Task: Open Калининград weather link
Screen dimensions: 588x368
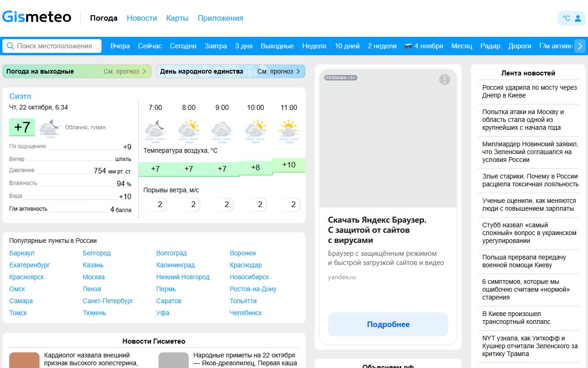Action: [175, 265]
